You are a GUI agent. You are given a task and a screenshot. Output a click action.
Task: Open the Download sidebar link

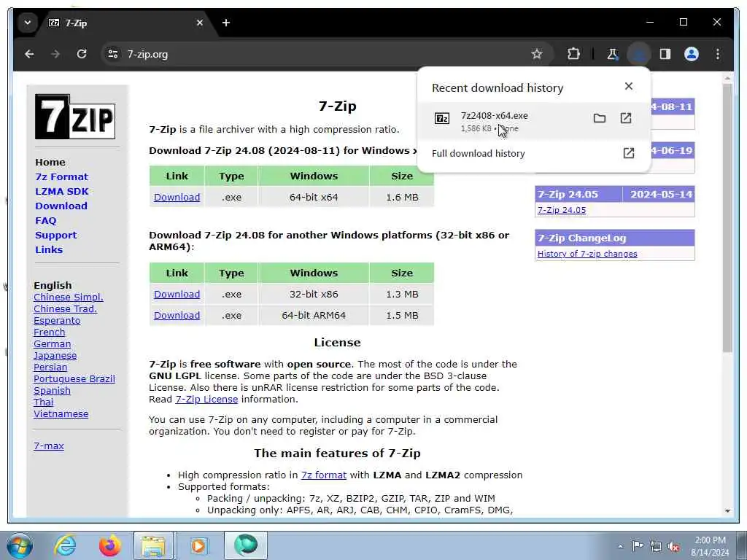(61, 206)
